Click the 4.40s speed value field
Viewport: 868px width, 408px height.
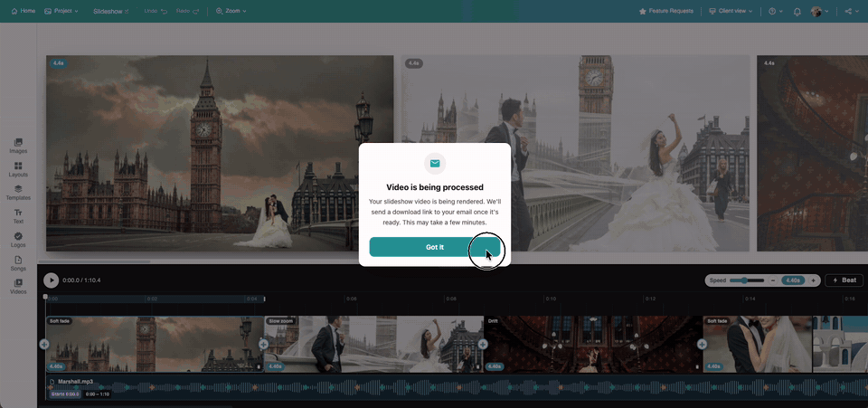point(793,280)
